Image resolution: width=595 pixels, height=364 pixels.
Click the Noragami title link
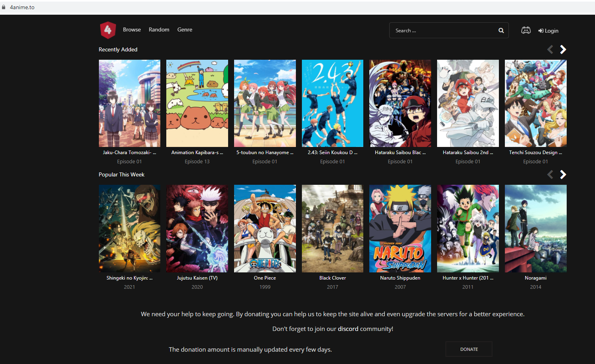click(x=535, y=278)
